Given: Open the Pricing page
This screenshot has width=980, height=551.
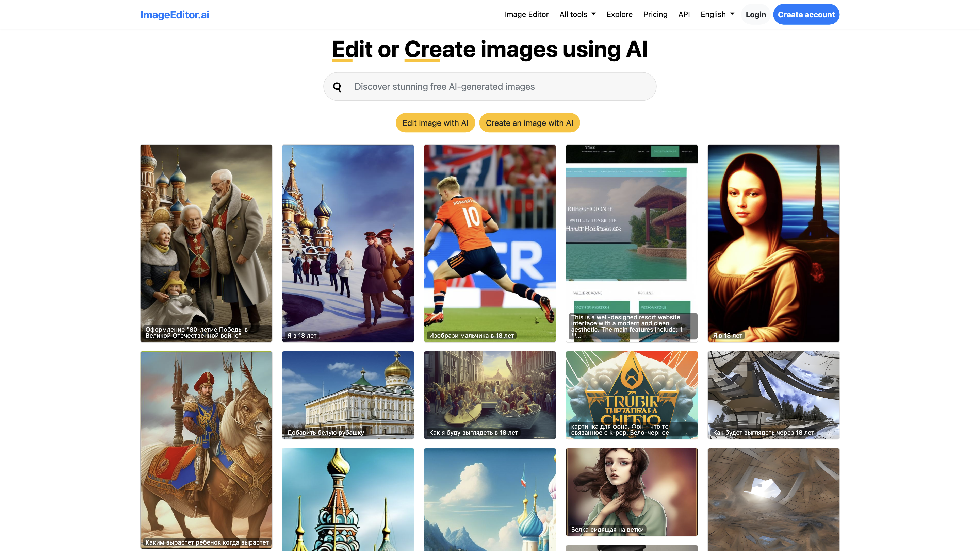Looking at the screenshot, I should click(655, 14).
